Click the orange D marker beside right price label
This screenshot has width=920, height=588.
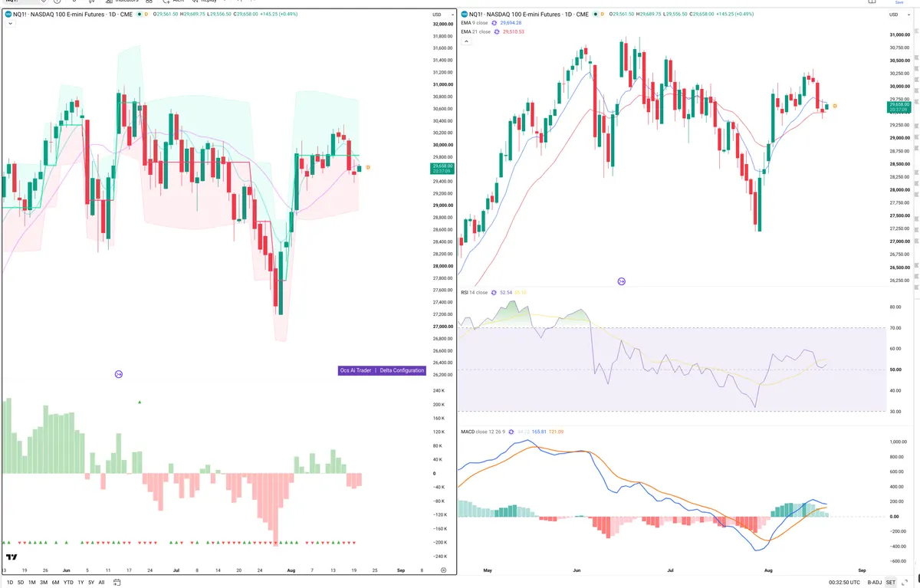pos(834,106)
